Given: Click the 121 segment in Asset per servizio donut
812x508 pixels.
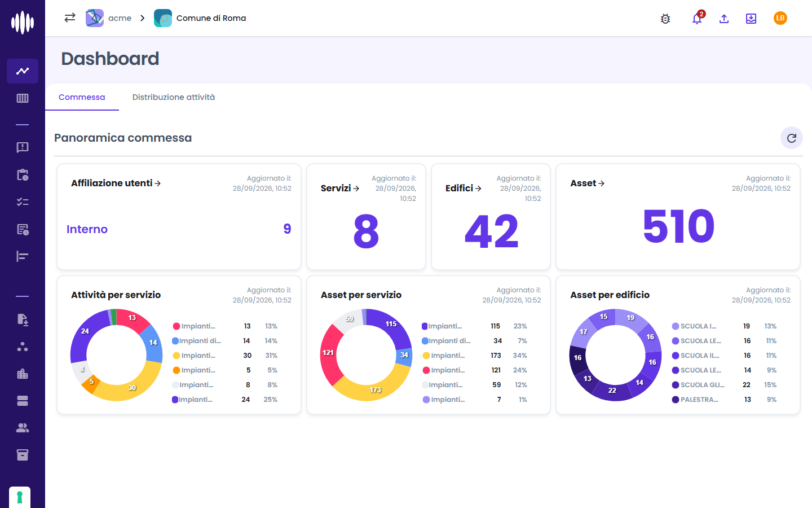Looking at the screenshot, I should 329,353.
